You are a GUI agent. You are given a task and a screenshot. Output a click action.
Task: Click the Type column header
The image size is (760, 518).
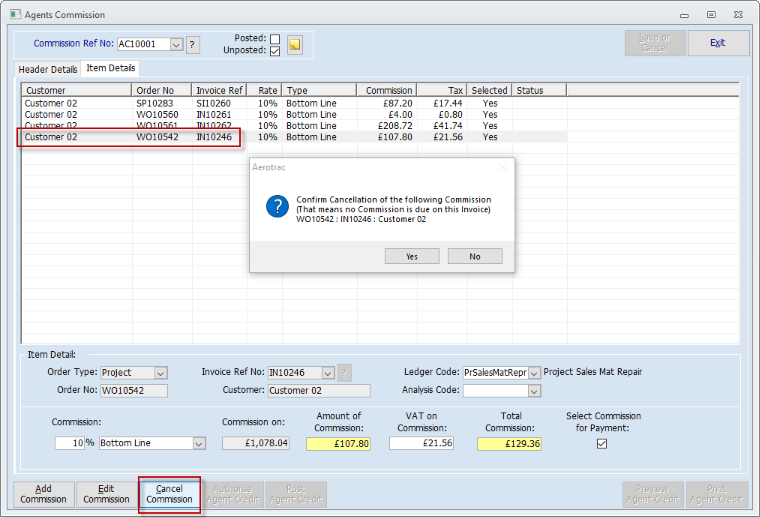pos(319,90)
